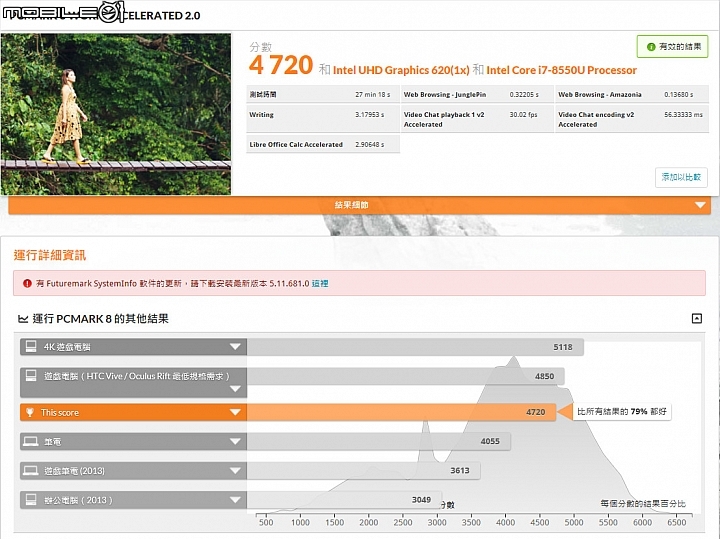
Task: Click the 79% better-than tooltip
Action: pyautogui.click(x=622, y=412)
